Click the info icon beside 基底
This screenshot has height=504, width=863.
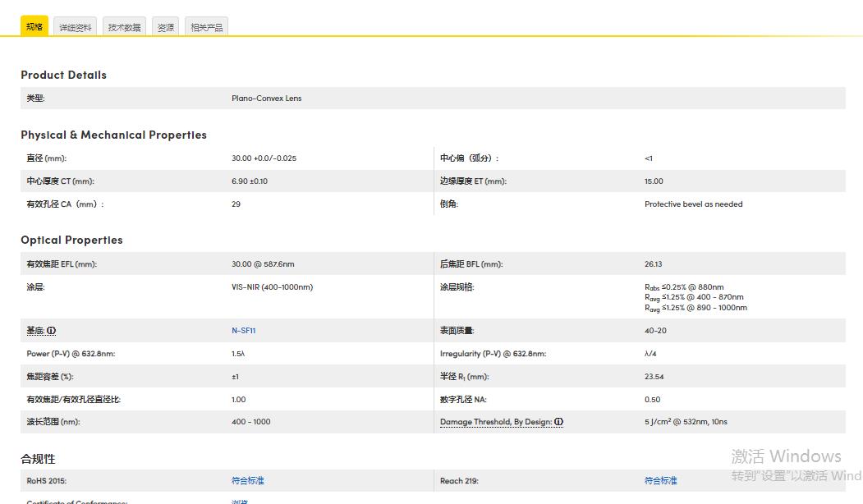pyautogui.click(x=52, y=331)
